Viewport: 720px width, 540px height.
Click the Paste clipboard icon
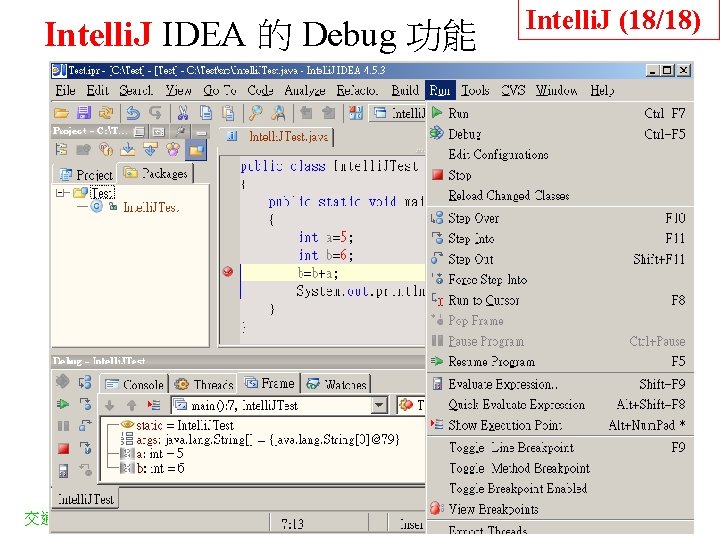(228, 112)
